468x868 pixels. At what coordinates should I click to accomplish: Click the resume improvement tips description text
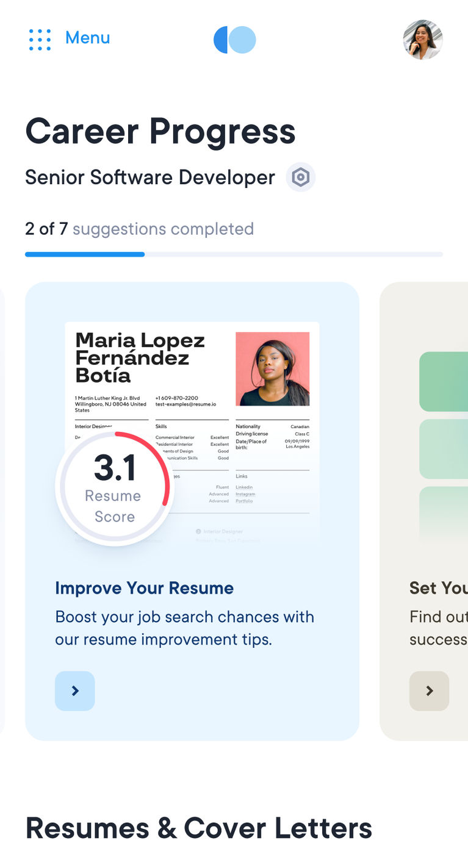[184, 628]
